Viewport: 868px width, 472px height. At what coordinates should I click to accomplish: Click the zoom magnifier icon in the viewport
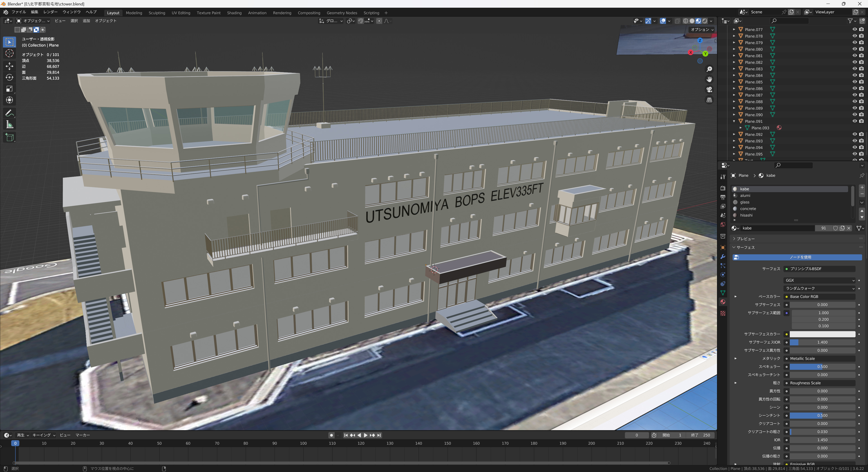point(709,69)
